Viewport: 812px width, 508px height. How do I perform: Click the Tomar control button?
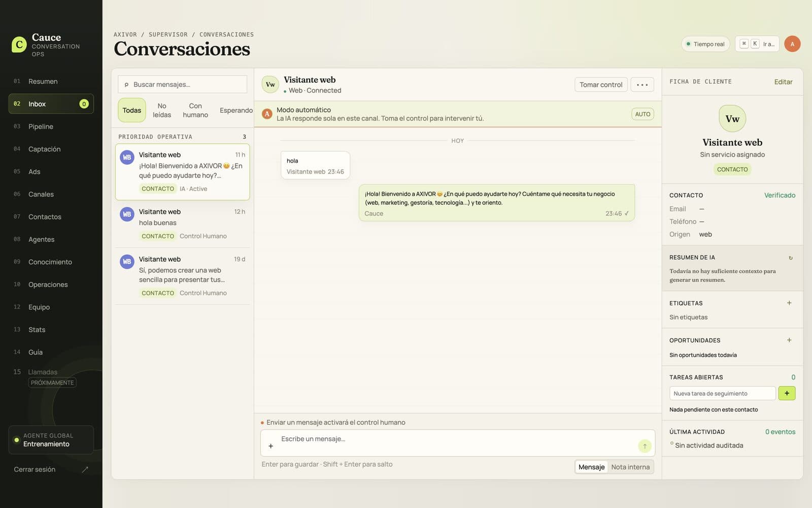coord(601,85)
